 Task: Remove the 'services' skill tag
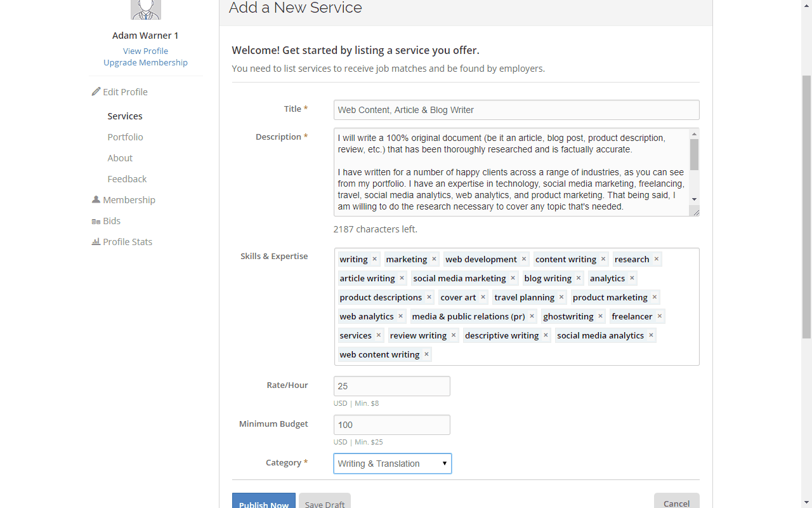(379, 335)
